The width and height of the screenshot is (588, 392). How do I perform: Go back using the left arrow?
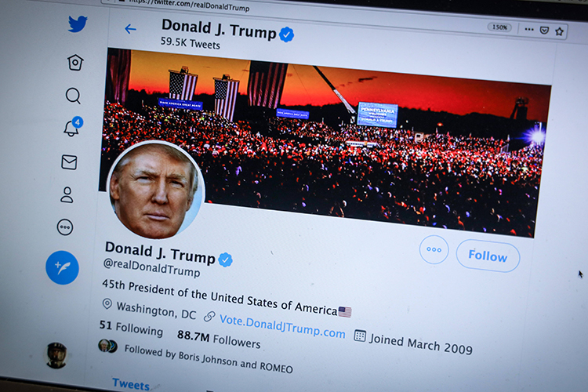pyautogui.click(x=130, y=29)
